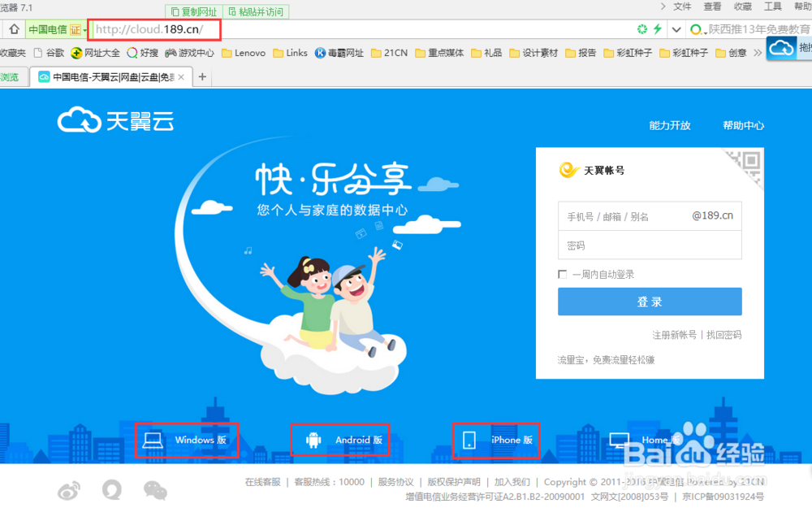Open the 找回密码 link

click(723, 335)
